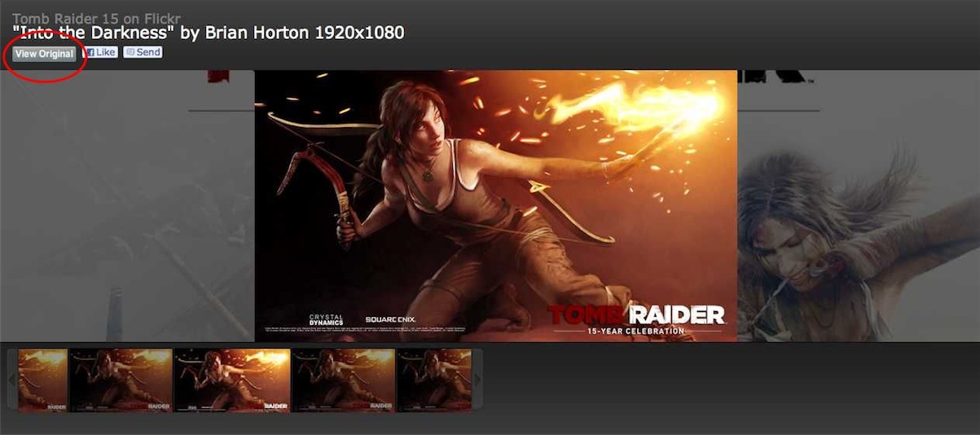Select the second thumbnail in the strip
Image resolution: width=980 pixels, height=435 pixels.
[121, 380]
